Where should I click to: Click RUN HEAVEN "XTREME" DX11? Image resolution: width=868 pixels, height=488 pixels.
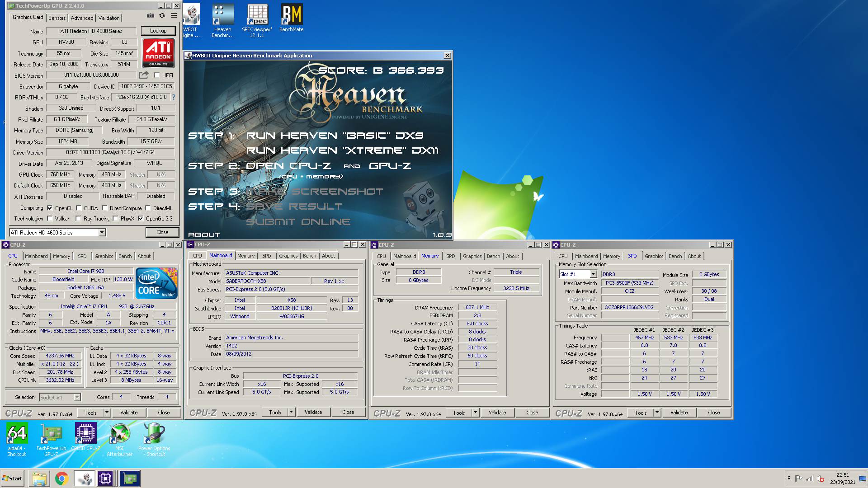tap(342, 150)
